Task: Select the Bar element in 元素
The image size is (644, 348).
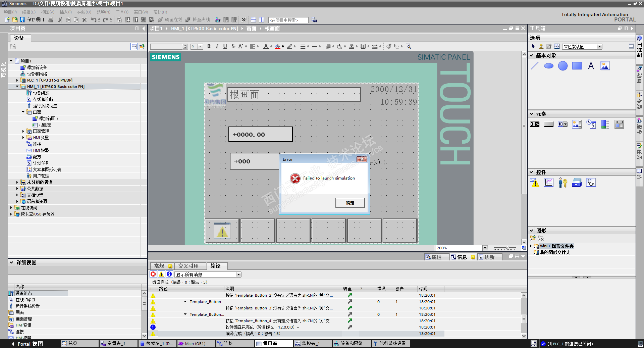Action: point(605,125)
